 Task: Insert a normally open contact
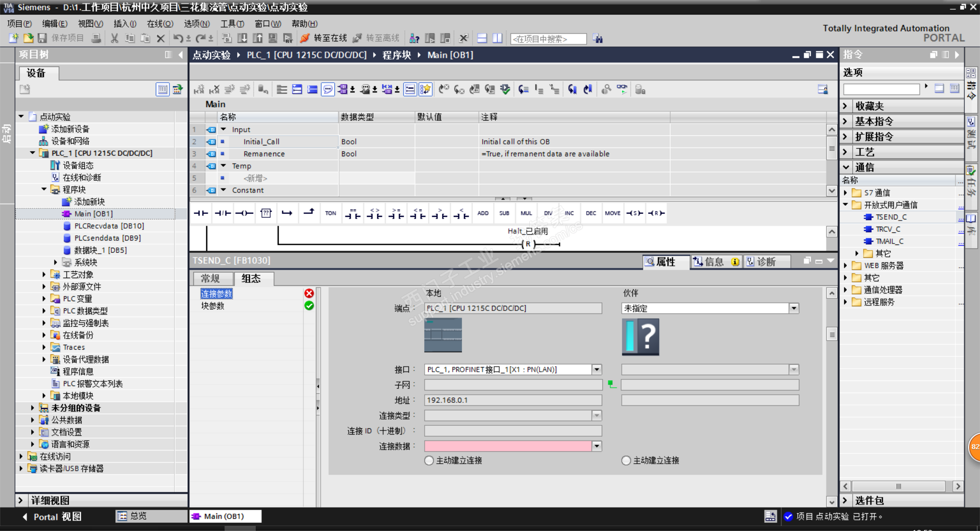point(201,213)
